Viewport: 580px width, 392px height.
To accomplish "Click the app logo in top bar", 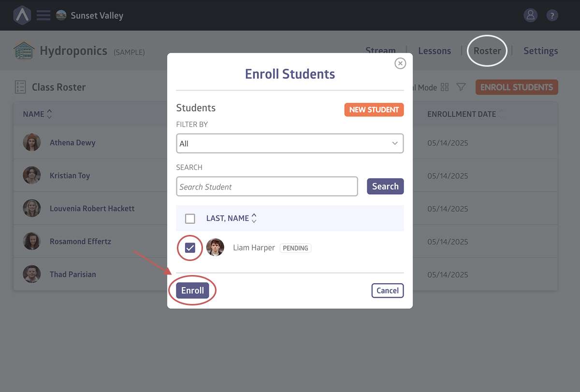I will (22, 15).
